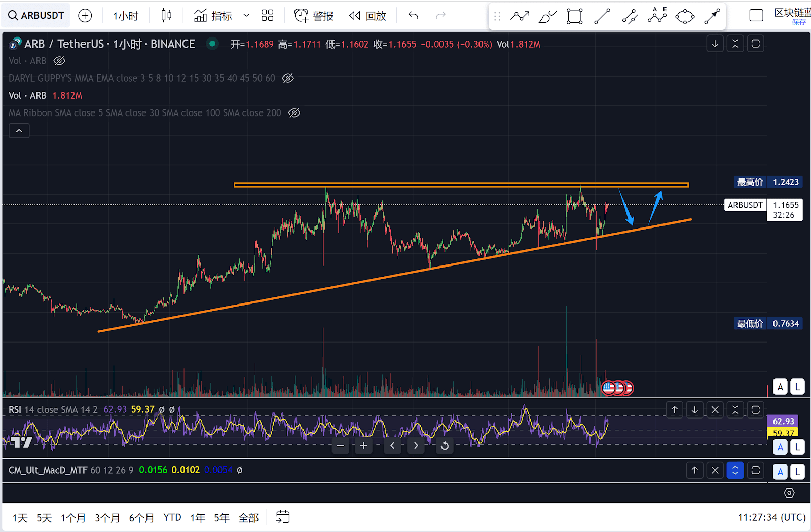Open go-to-date calendar icon
The height and width of the screenshot is (532, 811).
(x=283, y=517)
